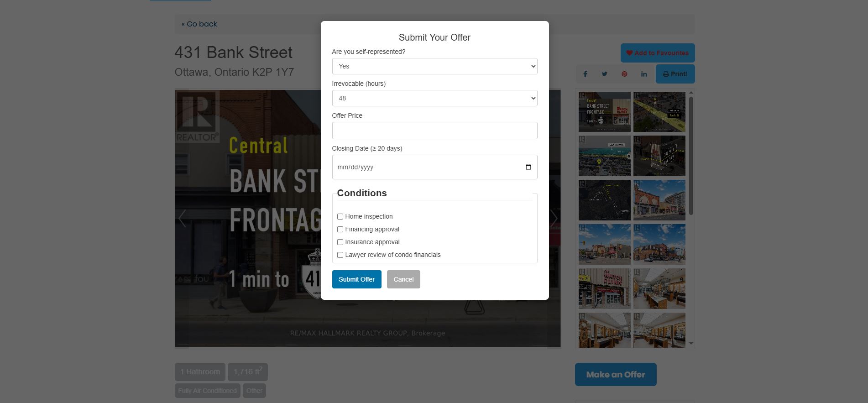
Task: Cancel the offer dialog
Action: click(403, 279)
